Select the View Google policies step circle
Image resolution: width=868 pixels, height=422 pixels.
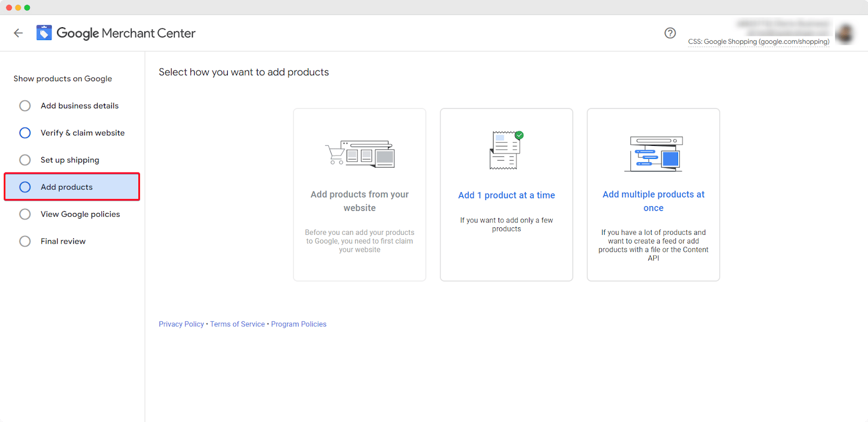pos(25,214)
